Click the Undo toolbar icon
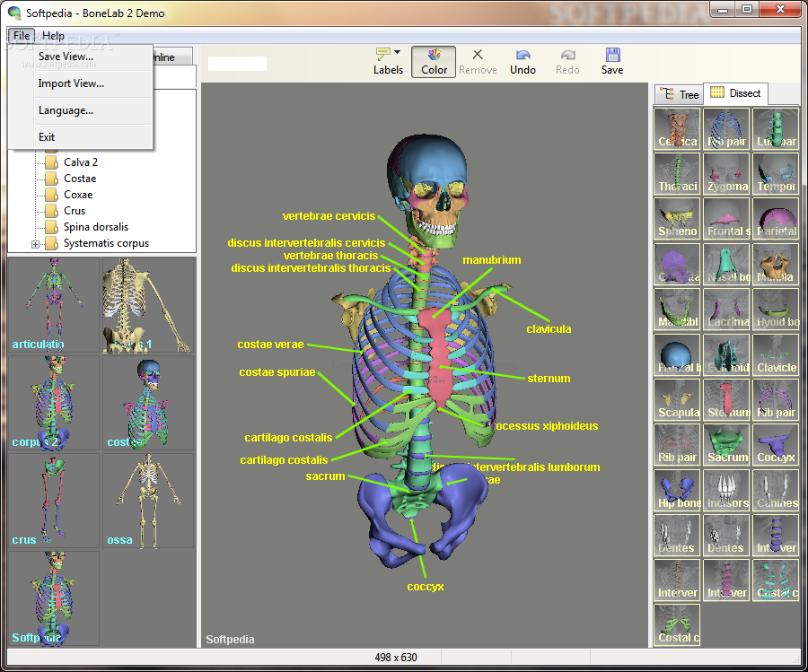This screenshot has height=672, width=808. tap(523, 62)
